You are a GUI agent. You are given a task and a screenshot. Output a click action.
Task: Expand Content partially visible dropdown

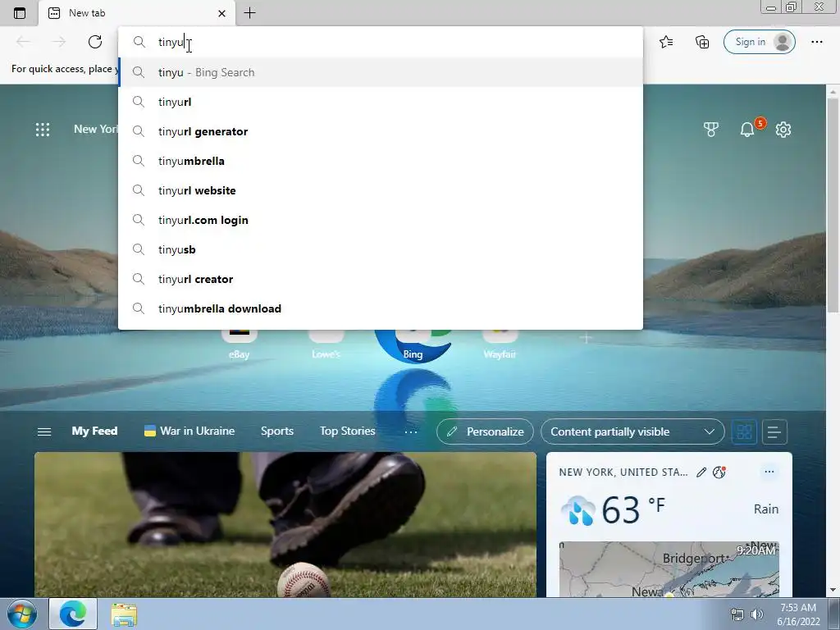[x=632, y=431]
